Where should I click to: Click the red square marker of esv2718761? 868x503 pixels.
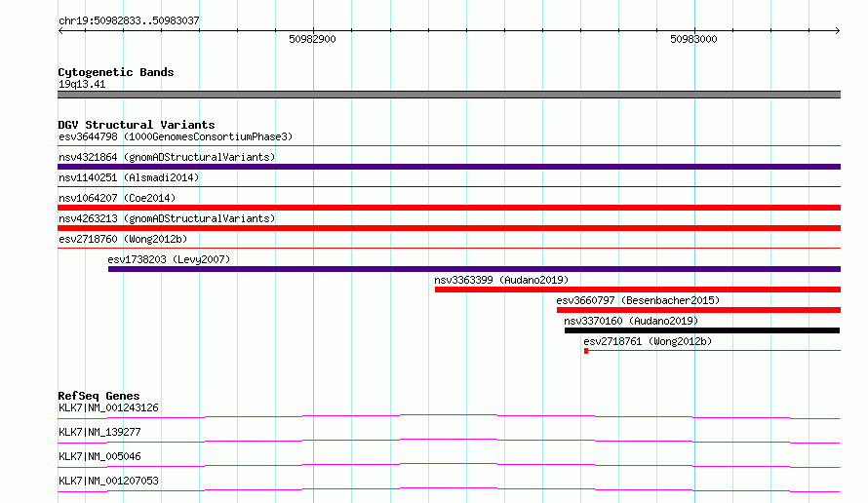[586, 351]
